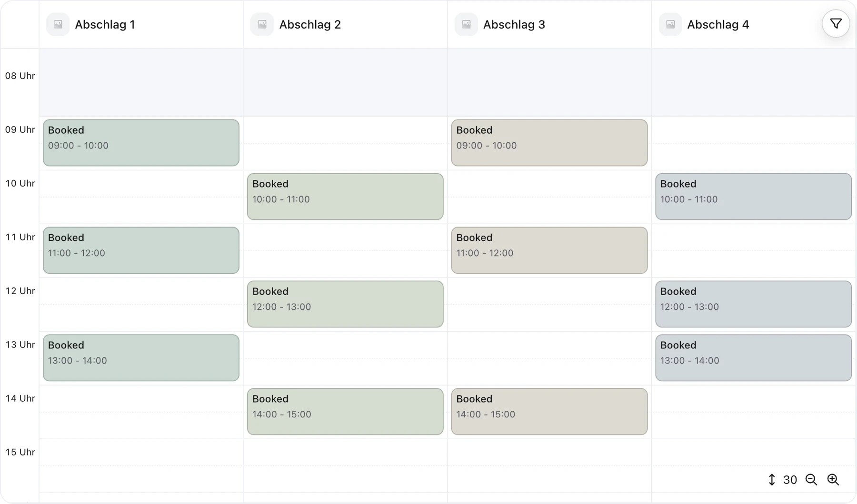Click the Abschlag 3 image placeholder icon
This screenshot has height=504, width=857.
pyautogui.click(x=466, y=24)
